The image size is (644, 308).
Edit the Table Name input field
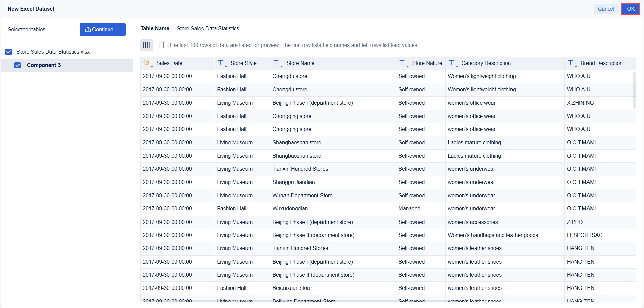tap(240, 29)
